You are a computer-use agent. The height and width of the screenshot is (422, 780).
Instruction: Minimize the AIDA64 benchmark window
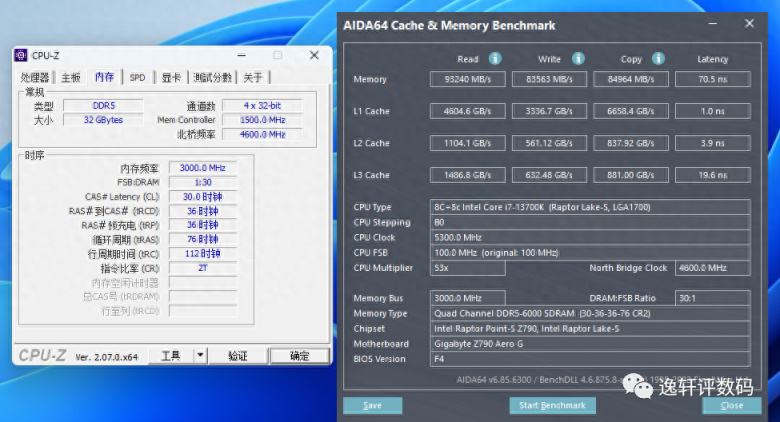(x=713, y=24)
